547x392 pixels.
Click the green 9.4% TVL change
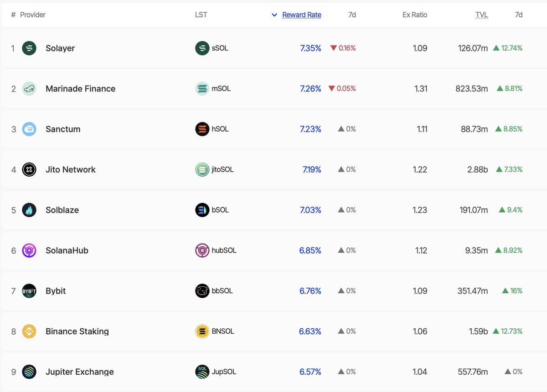pos(511,210)
